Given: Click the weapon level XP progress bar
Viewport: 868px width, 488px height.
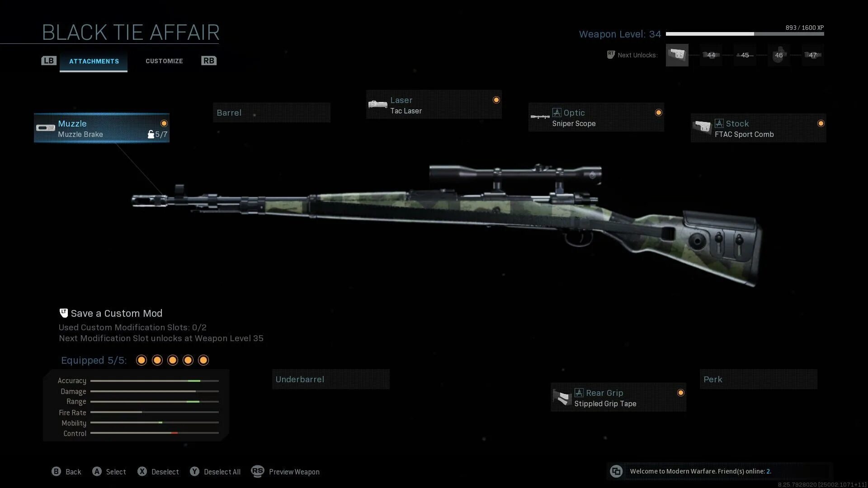Looking at the screenshot, I should (x=745, y=34).
